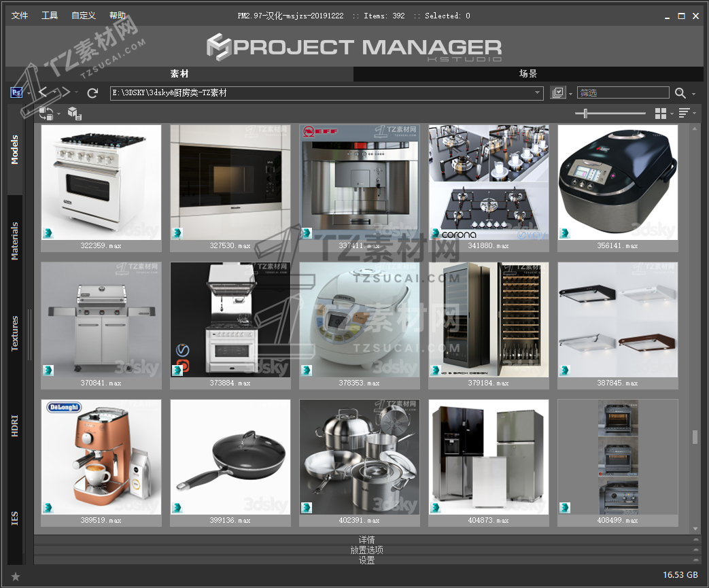Click 3ds Max badge on 370841.max
Image resolution: width=709 pixels, height=588 pixels.
48,370
